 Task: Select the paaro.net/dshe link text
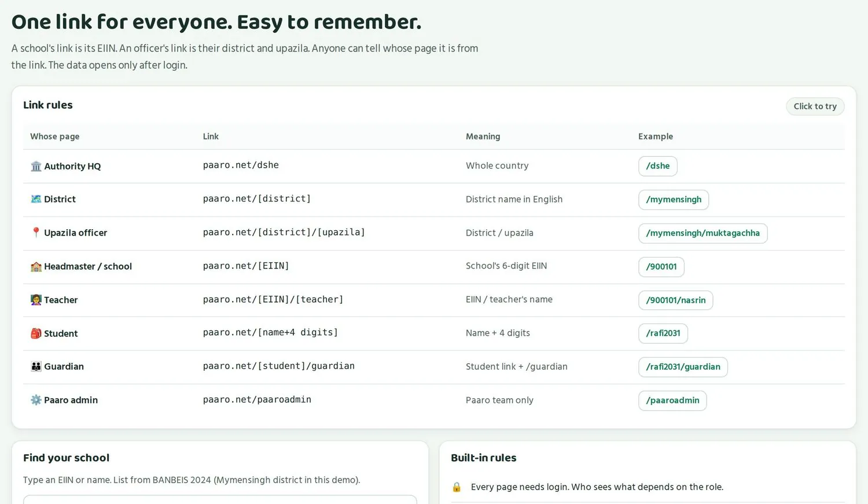pos(241,165)
